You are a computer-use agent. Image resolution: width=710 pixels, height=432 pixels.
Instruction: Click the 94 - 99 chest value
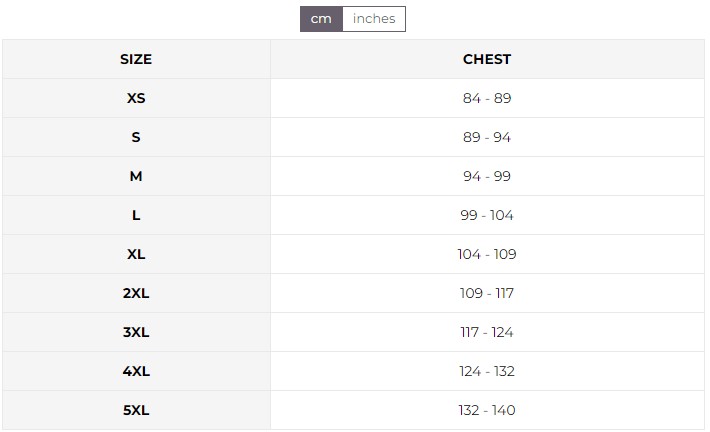click(x=487, y=176)
